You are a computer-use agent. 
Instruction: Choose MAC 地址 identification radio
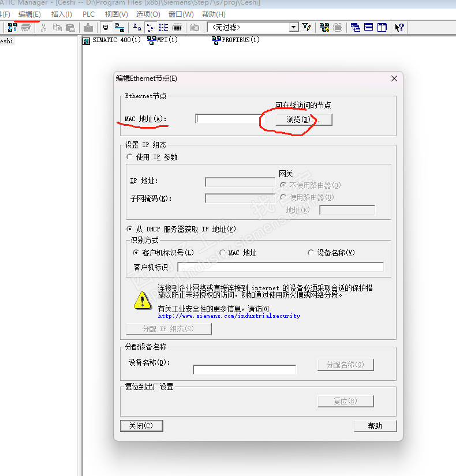222,253
